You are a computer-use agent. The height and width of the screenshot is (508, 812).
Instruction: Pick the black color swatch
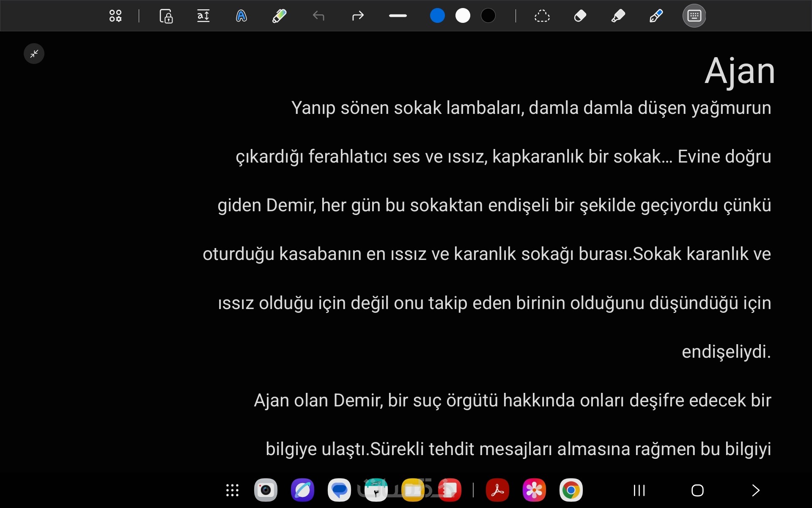pos(488,16)
